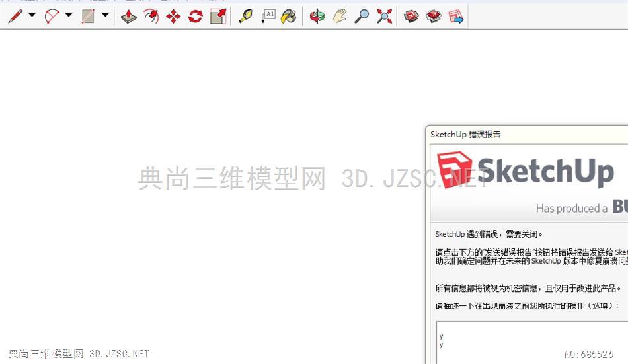Select the Line pencil tool

click(15, 16)
